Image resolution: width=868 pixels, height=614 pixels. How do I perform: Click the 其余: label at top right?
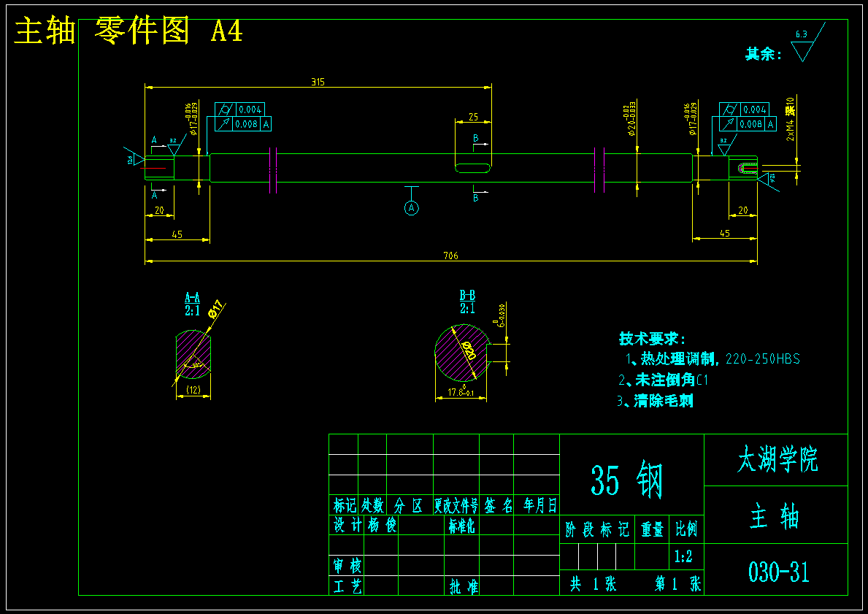point(764,54)
